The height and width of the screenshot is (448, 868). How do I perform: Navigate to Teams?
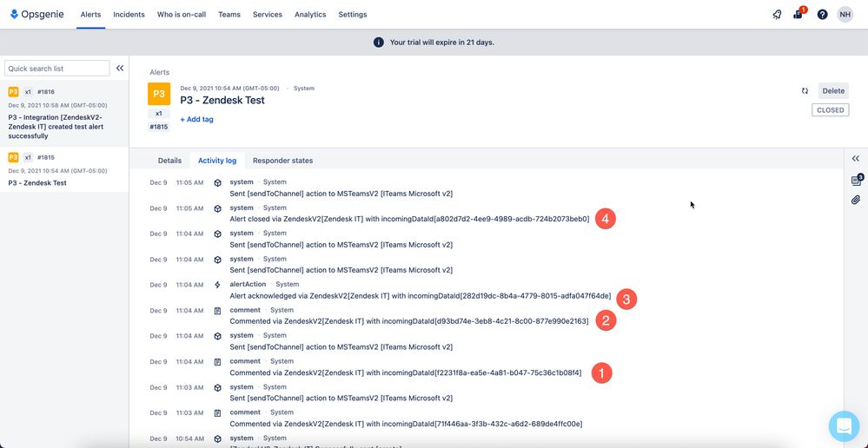[229, 15]
